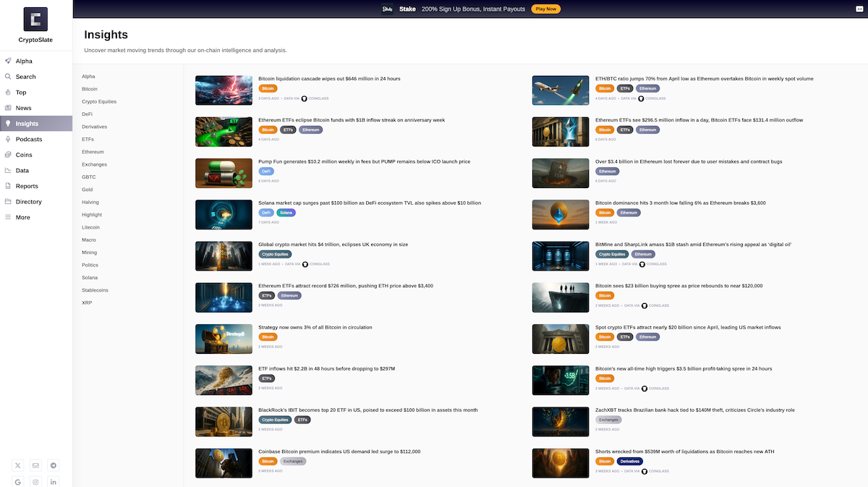Open thumbnail of Spot crypto ETFs attract $20 billion

561,339
